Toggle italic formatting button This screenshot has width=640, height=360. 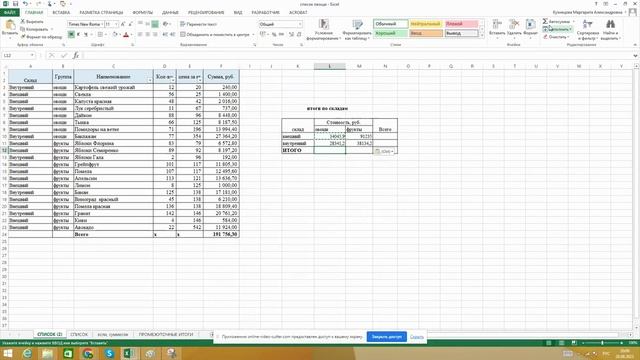tap(78, 34)
